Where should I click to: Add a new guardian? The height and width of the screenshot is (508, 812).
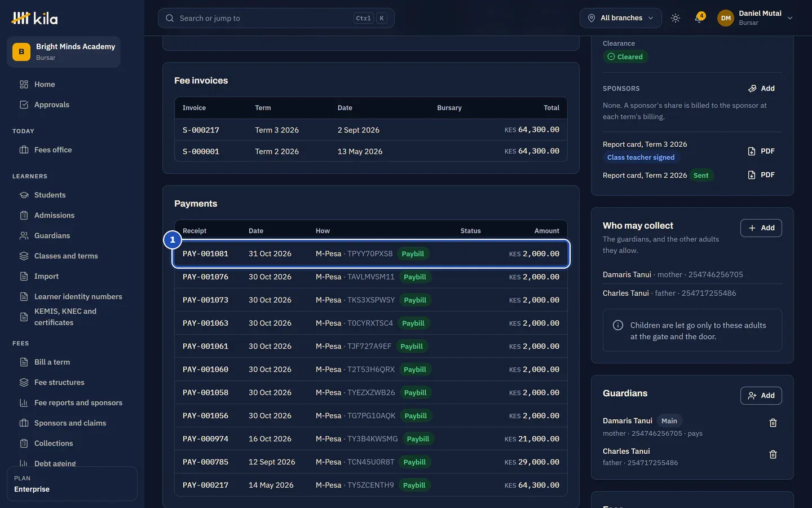click(x=761, y=396)
